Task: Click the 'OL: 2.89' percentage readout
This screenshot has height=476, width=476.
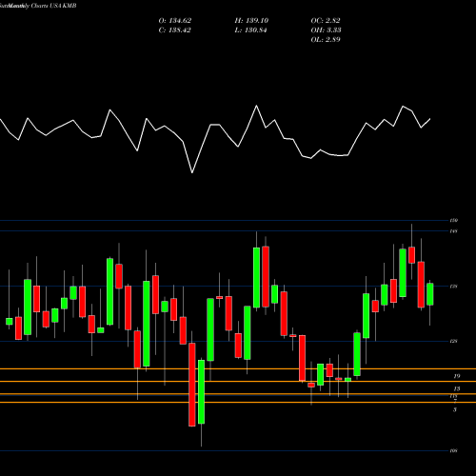Action: click(x=326, y=40)
